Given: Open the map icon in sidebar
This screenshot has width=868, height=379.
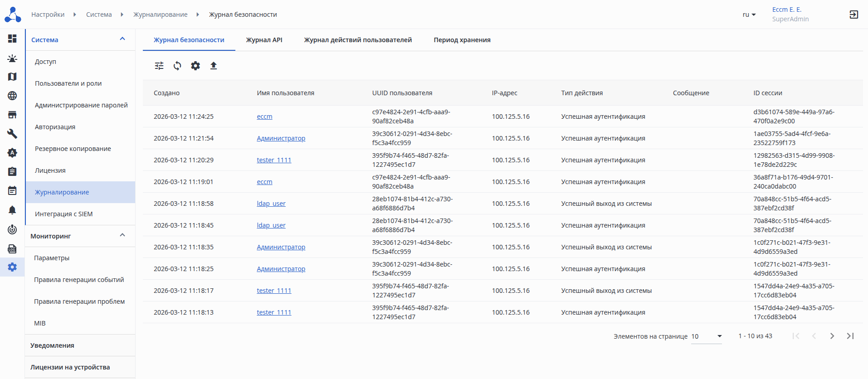Looking at the screenshot, I should 12,77.
